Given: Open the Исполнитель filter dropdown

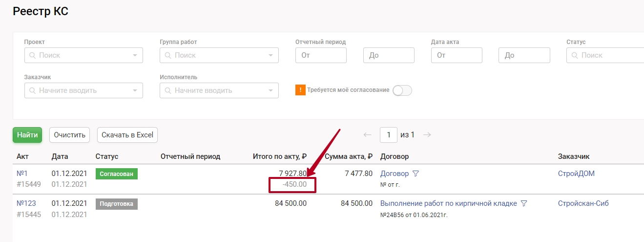Looking at the screenshot, I should coord(270,90).
